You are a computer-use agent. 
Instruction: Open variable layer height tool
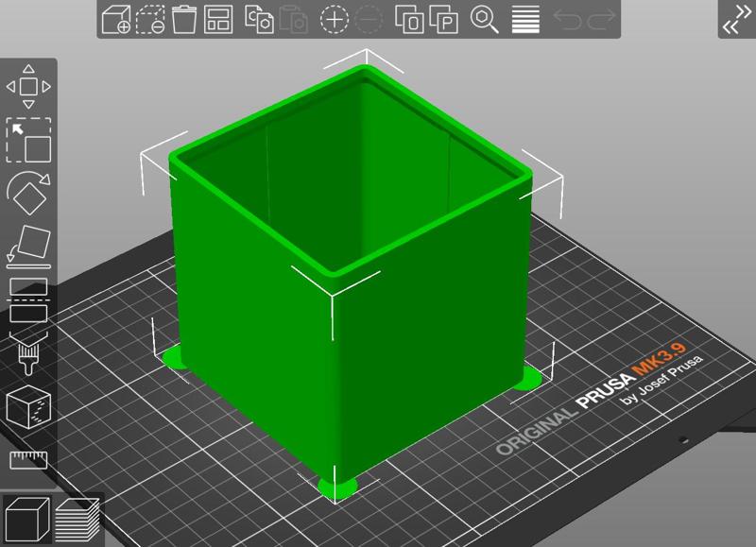pyautogui.click(x=525, y=19)
